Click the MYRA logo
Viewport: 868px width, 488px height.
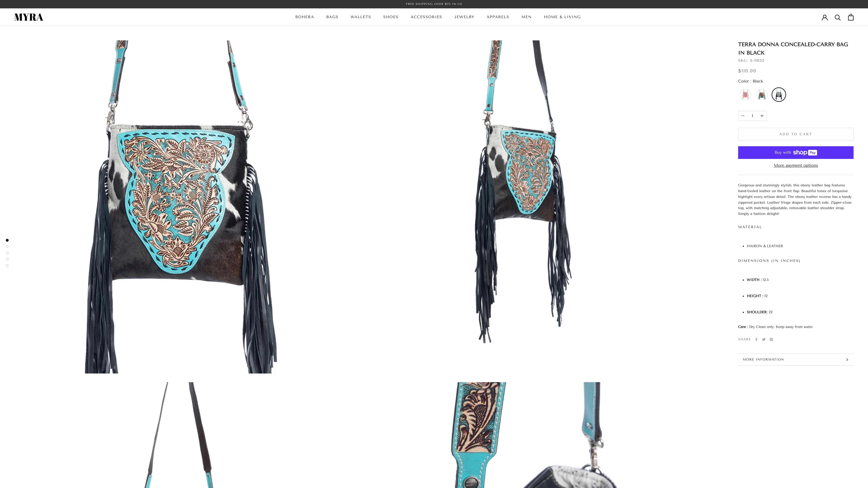(x=29, y=17)
